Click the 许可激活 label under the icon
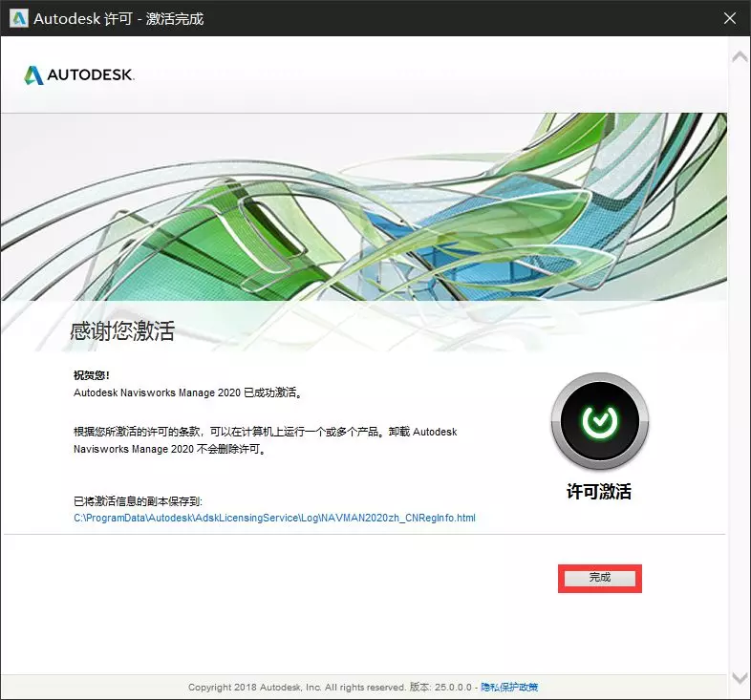The width and height of the screenshot is (751, 700). click(x=599, y=491)
